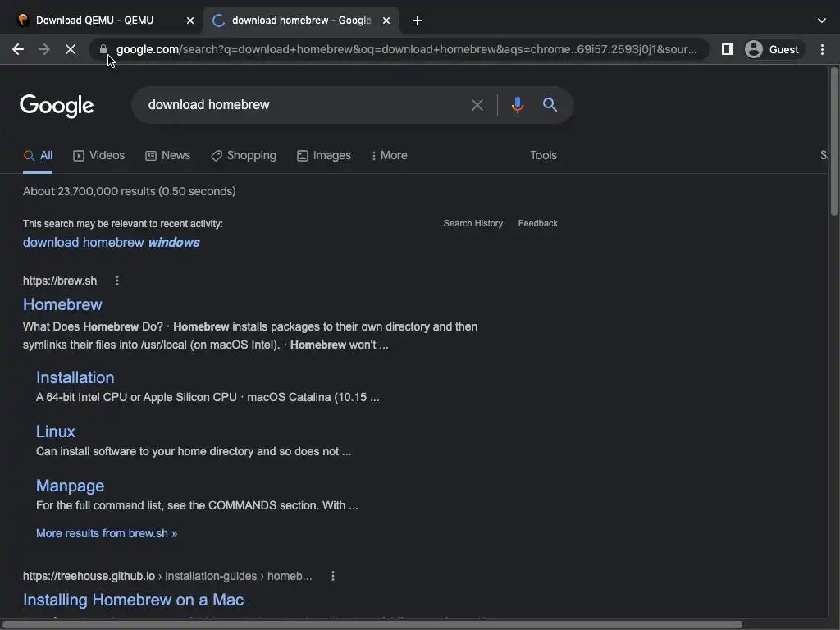Select the All results tab
Image resolution: width=840 pixels, height=630 pixels.
38,155
